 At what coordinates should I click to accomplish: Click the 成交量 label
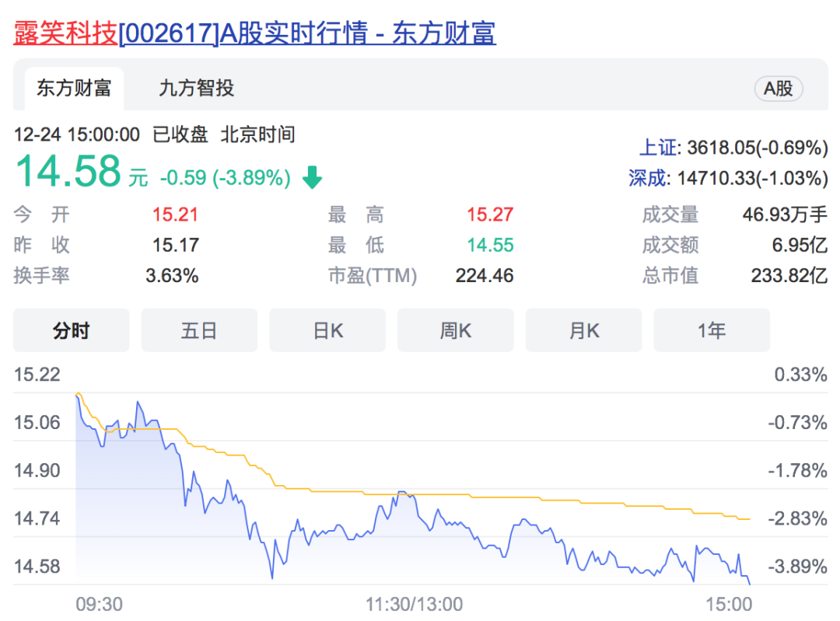[x=670, y=215]
